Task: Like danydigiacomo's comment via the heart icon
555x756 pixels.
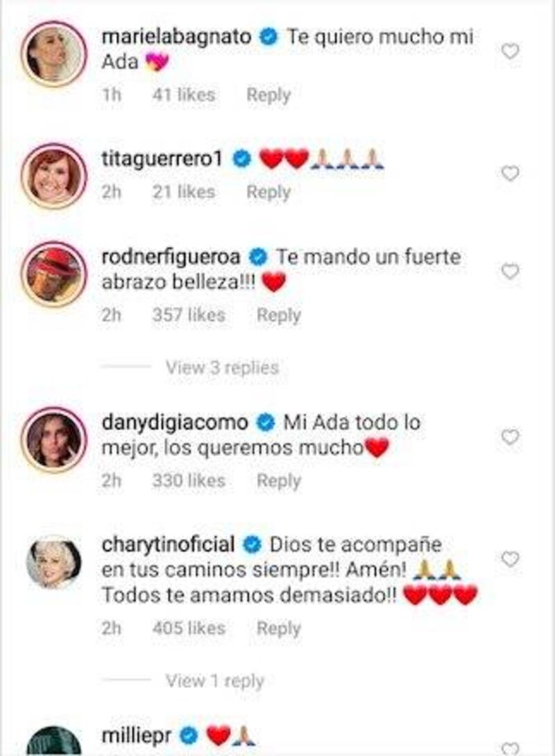Action: pyautogui.click(x=510, y=437)
